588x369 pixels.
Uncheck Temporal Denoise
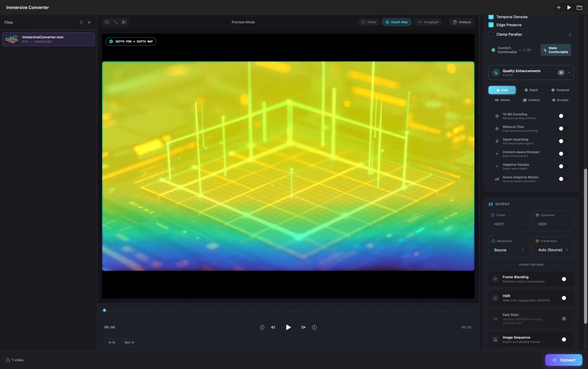pyautogui.click(x=491, y=17)
